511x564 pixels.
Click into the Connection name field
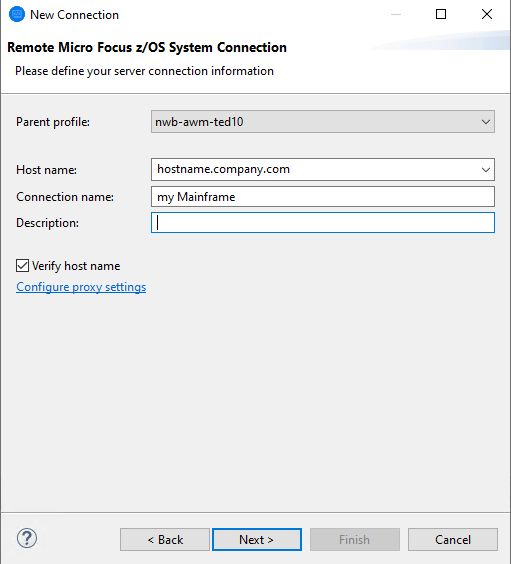pyautogui.click(x=323, y=196)
